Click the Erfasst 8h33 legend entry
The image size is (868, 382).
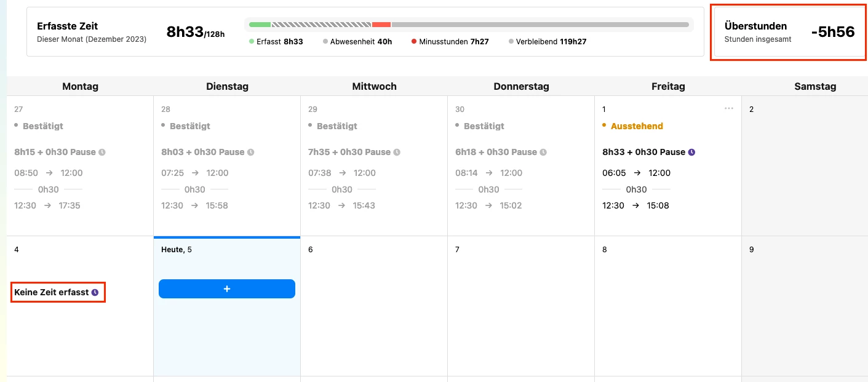click(276, 42)
